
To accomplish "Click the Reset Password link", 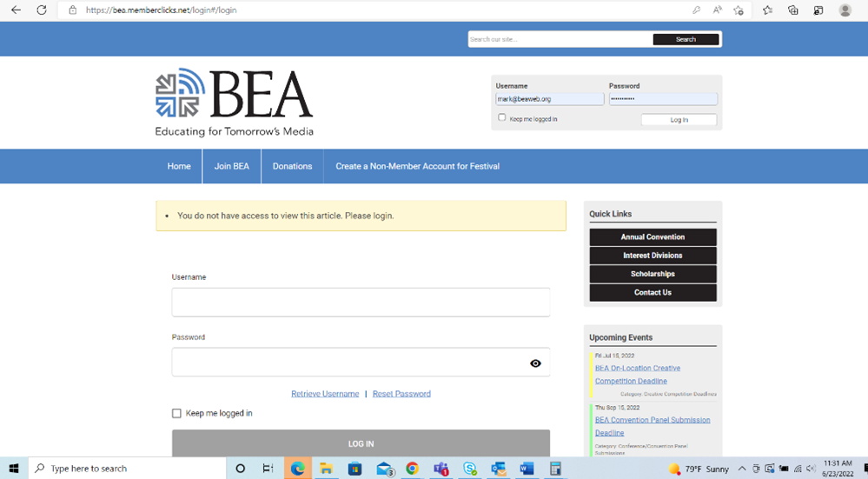I will pos(401,394).
